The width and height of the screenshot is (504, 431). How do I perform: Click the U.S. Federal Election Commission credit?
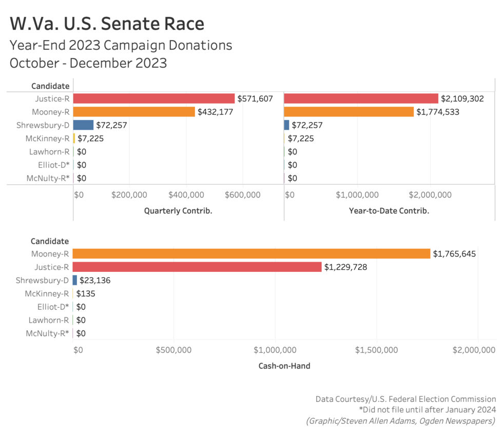point(405,399)
